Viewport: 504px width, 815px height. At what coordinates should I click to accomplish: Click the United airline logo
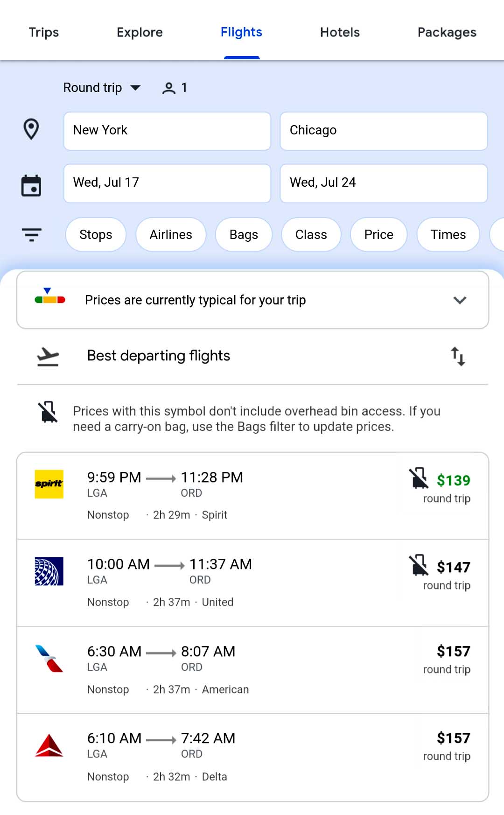(49, 571)
